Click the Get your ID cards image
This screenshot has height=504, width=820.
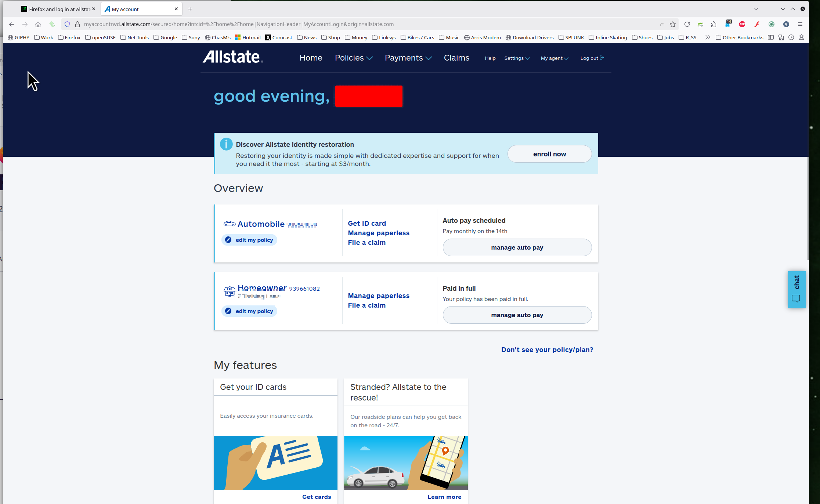coord(275,463)
